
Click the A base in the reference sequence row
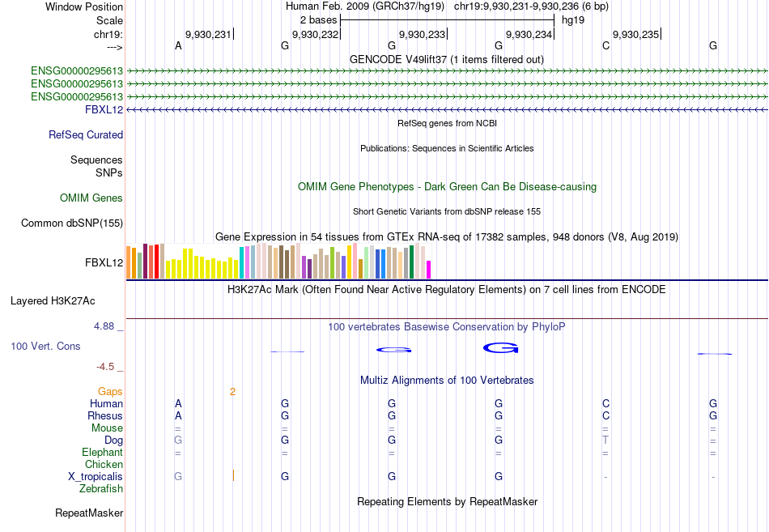point(178,45)
